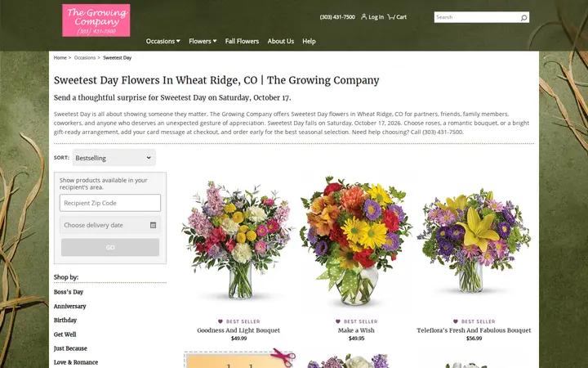Shop by Anniversary
The width and height of the screenshot is (588, 368).
point(69,307)
